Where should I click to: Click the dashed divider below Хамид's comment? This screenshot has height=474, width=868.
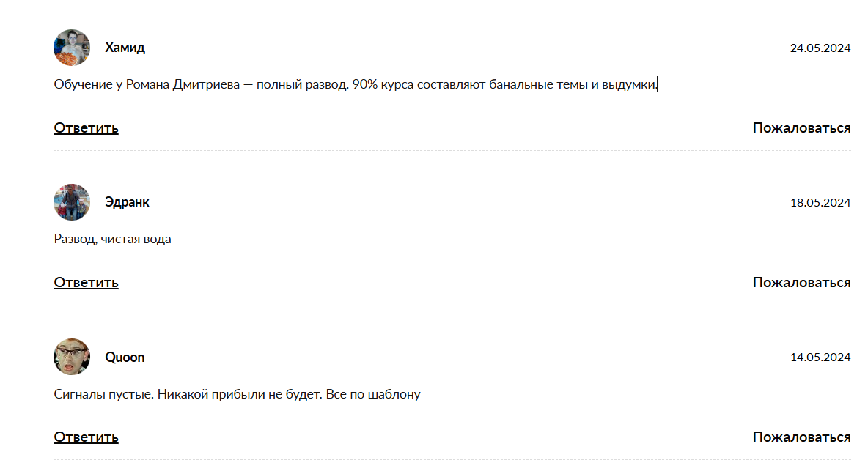coord(452,151)
